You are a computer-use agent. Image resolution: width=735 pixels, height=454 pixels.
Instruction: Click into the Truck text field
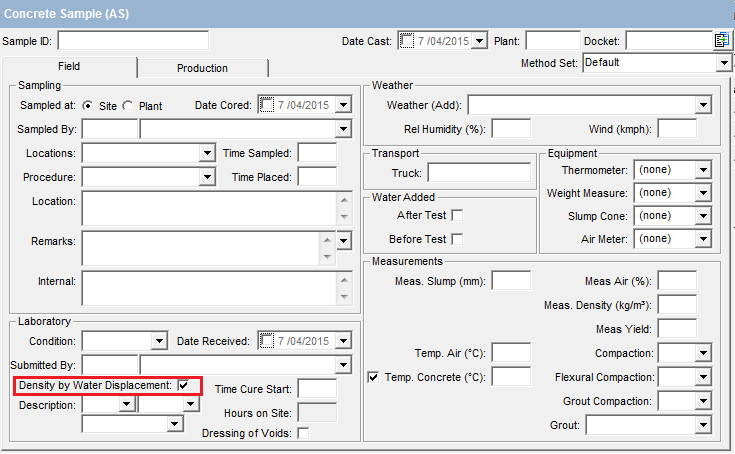478,172
